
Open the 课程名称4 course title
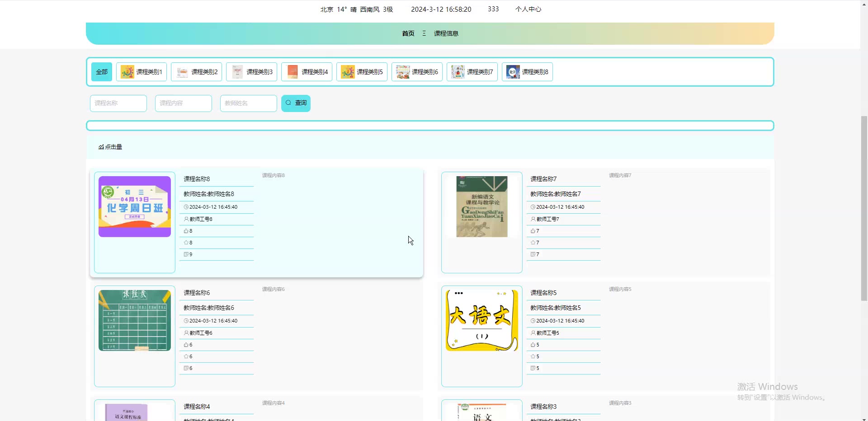(x=197, y=407)
